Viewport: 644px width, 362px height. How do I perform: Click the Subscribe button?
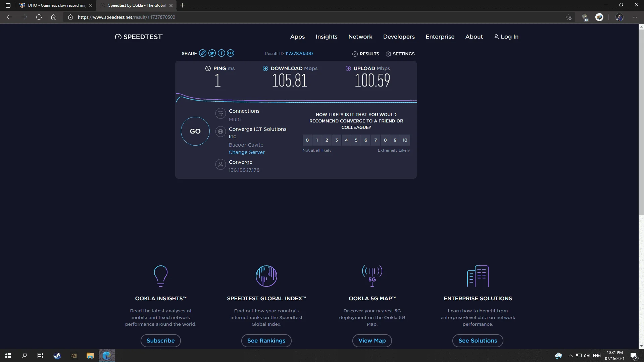coord(161,341)
